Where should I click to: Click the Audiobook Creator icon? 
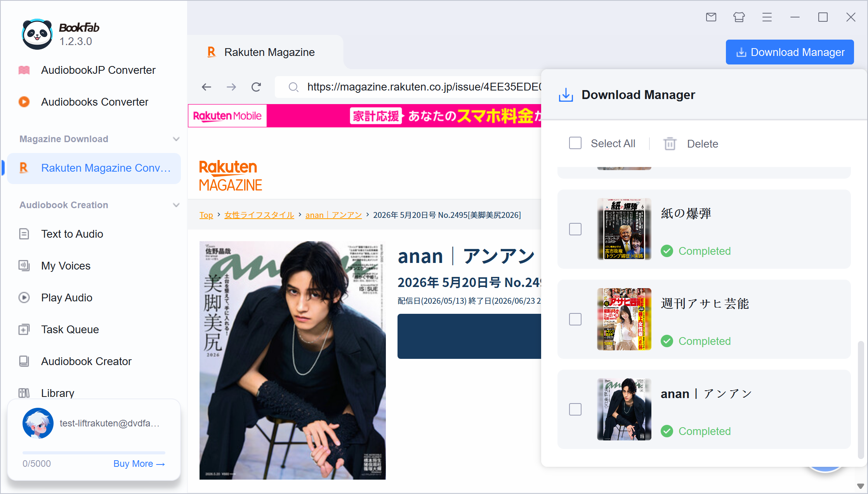point(24,361)
